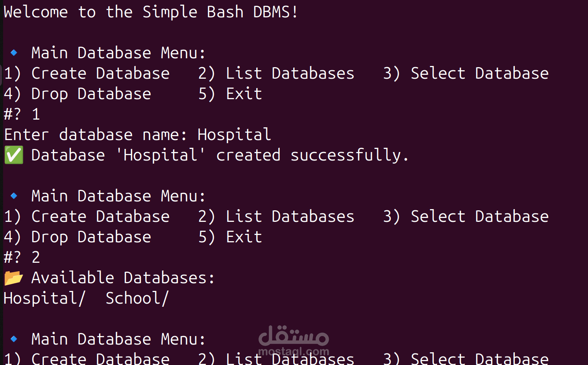Screen dimensions: 588x365
Task: Click the 'Welcome to the Simple Bash DBMS!' header
Action: pyautogui.click(x=151, y=12)
